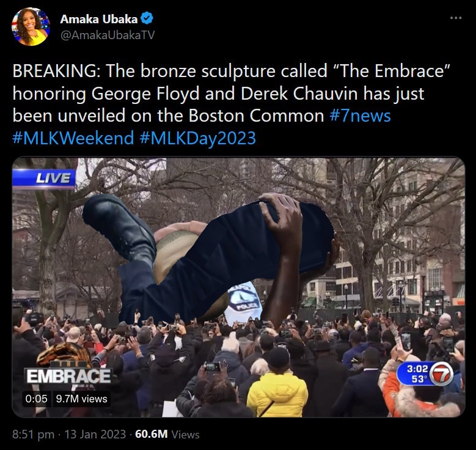Open the #MLKDay2023 hashtag
This screenshot has width=476, height=450.
[x=198, y=138]
